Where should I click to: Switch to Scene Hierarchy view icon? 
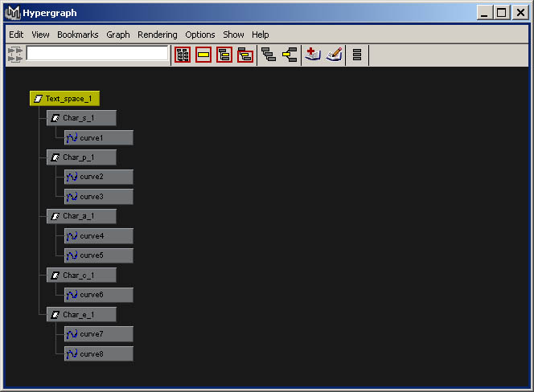click(x=269, y=55)
